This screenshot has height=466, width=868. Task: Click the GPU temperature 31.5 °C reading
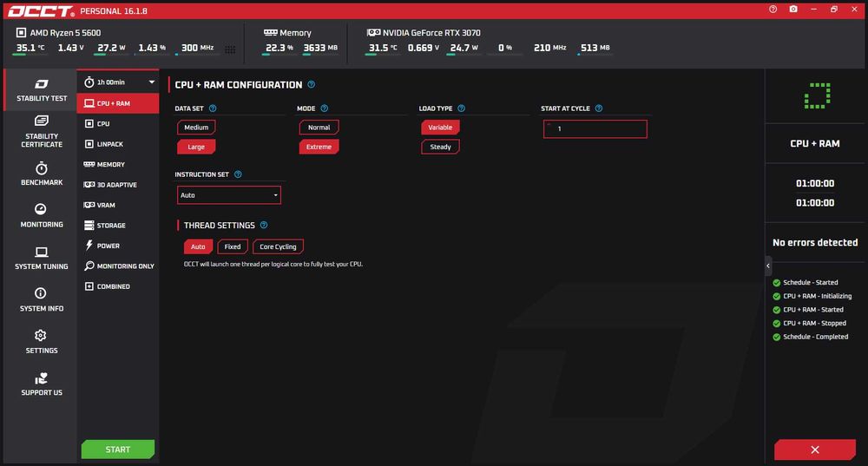(383, 48)
